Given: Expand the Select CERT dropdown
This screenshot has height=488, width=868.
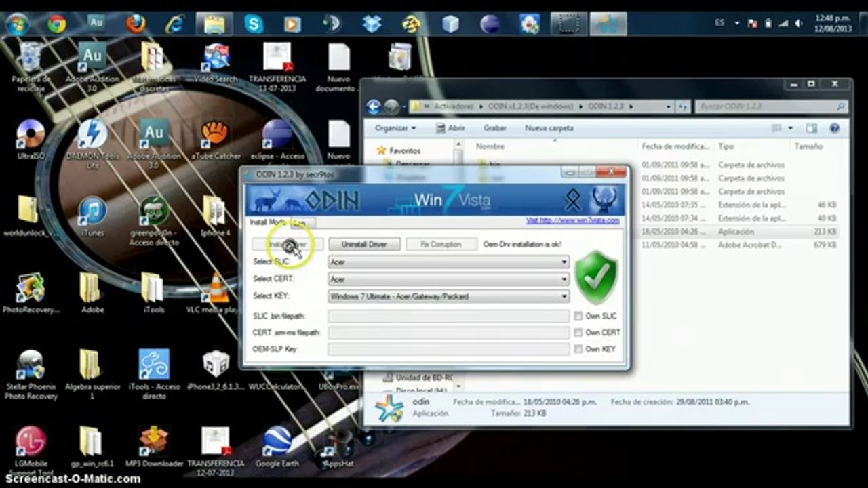Looking at the screenshot, I should click(x=564, y=279).
